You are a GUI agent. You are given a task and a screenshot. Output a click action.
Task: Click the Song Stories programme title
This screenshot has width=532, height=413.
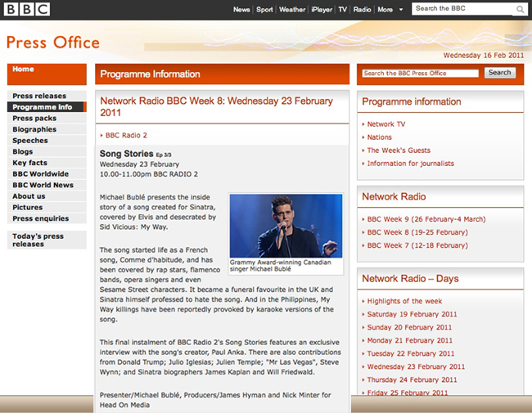pyautogui.click(x=127, y=154)
